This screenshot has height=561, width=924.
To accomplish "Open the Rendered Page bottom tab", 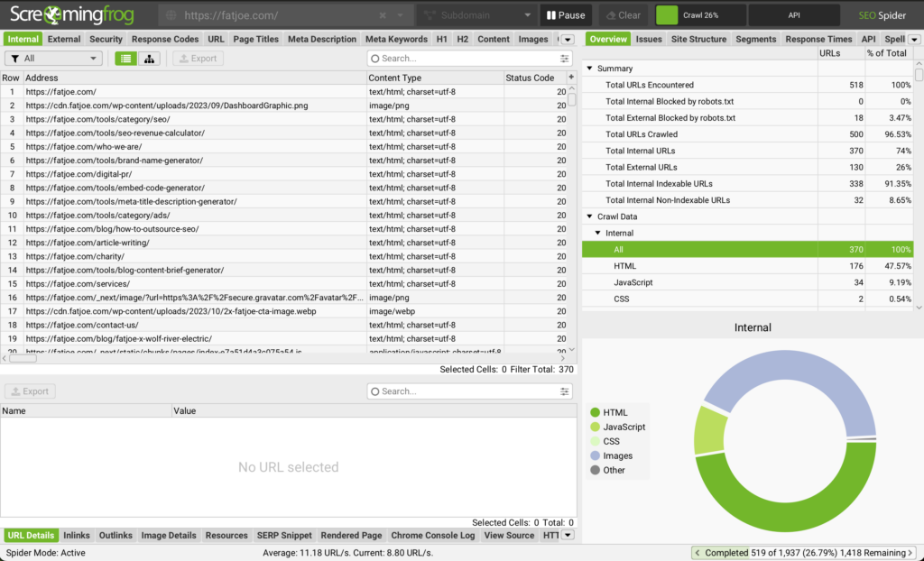I will [351, 535].
